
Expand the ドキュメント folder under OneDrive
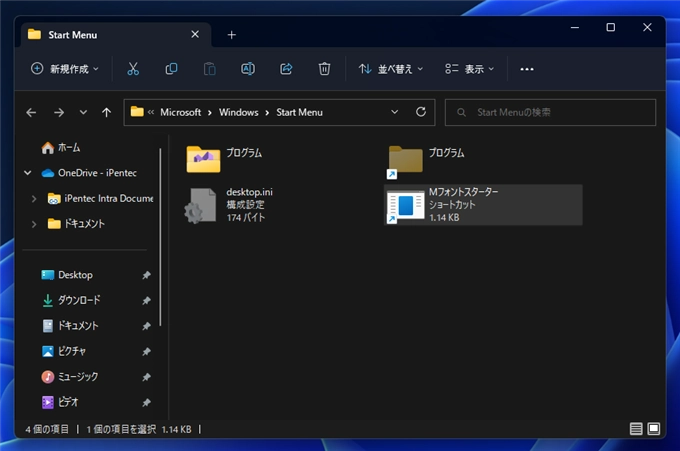click(x=34, y=224)
